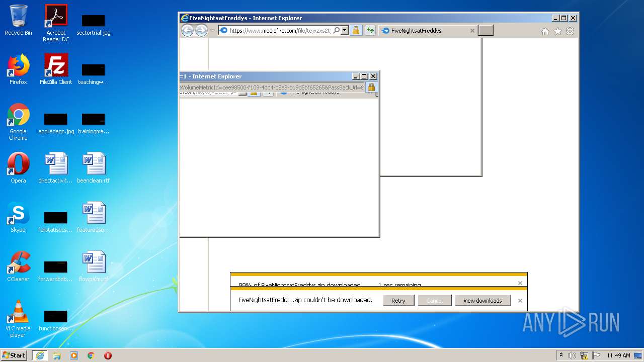The width and height of the screenshot is (644, 362).
Task: Click the 11:49 AM clock
Action: pyautogui.click(x=618, y=355)
